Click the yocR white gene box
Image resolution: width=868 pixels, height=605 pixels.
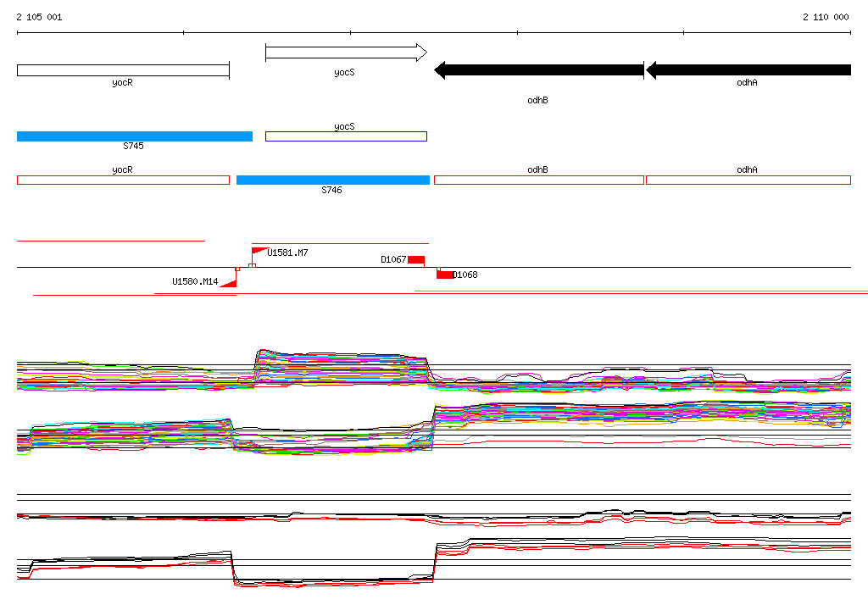point(123,70)
